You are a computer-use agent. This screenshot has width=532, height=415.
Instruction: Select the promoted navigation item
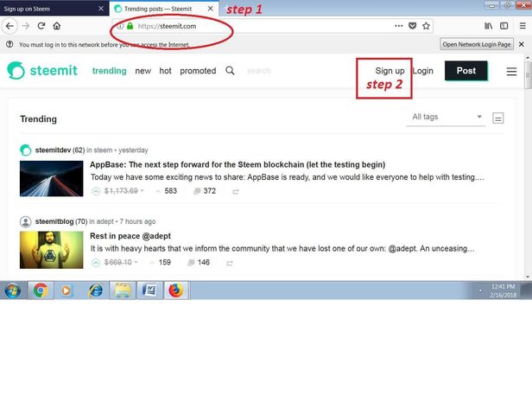point(198,71)
